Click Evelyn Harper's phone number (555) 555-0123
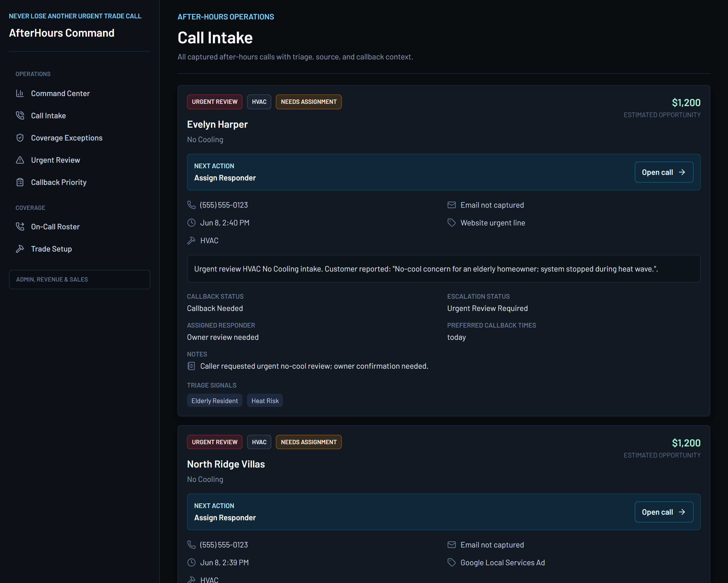This screenshot has height=583, width=728. click(224, 205)
